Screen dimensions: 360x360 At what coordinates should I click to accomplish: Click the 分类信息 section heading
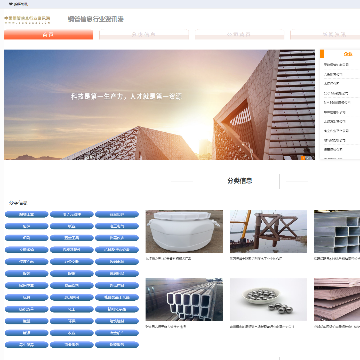[x=240, y=181]
